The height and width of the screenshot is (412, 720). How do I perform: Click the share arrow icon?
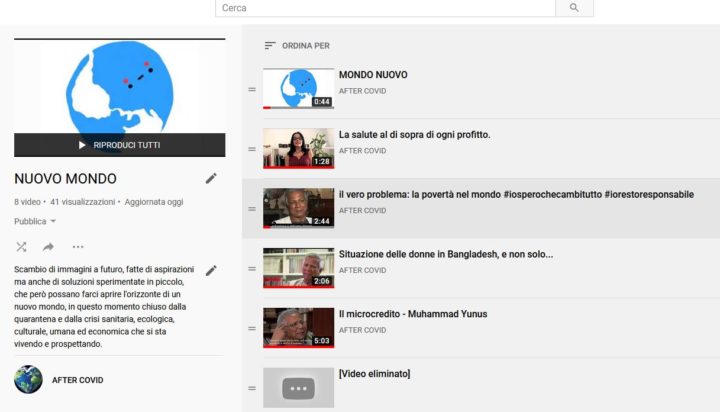point(48,246)
